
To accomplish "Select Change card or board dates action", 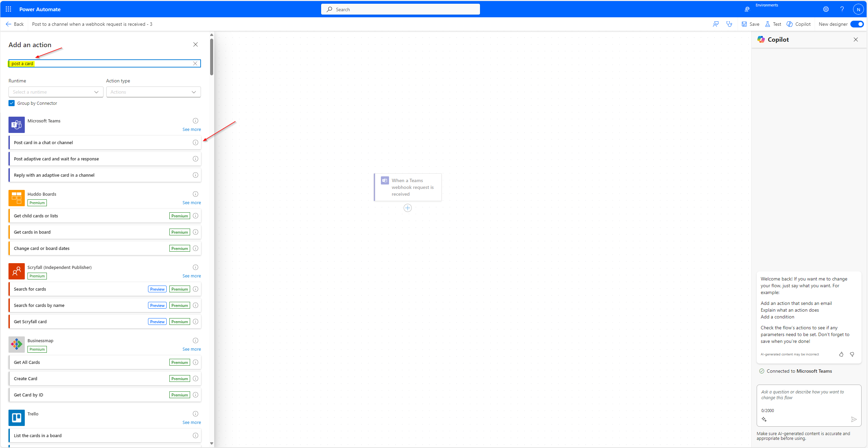I will point(105,248).
